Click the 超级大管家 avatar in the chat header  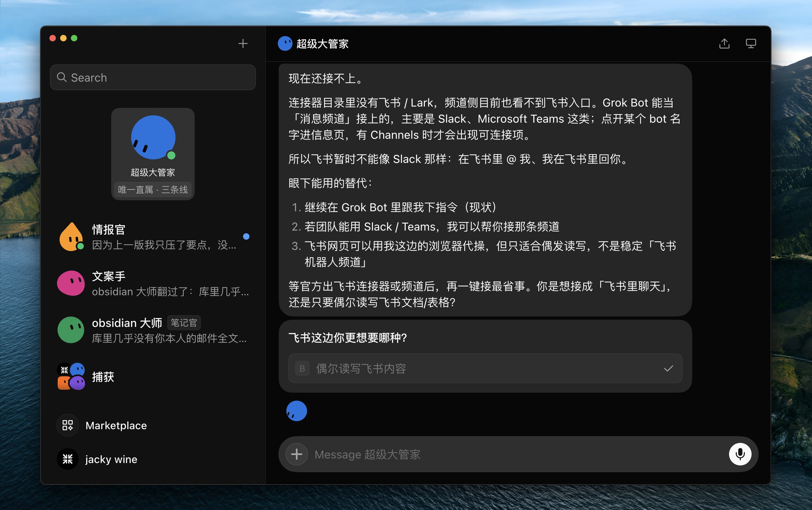[x=285, y=43]
